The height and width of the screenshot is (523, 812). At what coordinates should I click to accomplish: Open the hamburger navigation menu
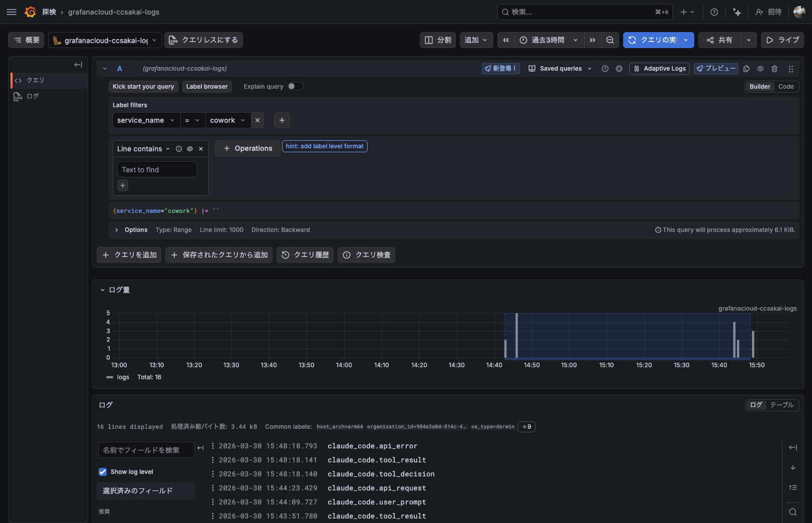[12, 12]
